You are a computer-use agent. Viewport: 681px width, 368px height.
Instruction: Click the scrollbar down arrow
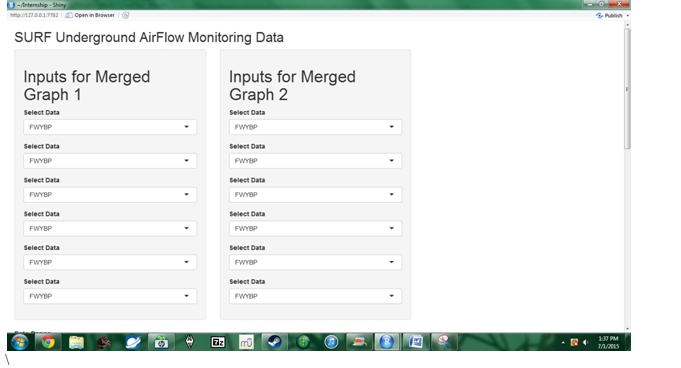tap(627, 329)
